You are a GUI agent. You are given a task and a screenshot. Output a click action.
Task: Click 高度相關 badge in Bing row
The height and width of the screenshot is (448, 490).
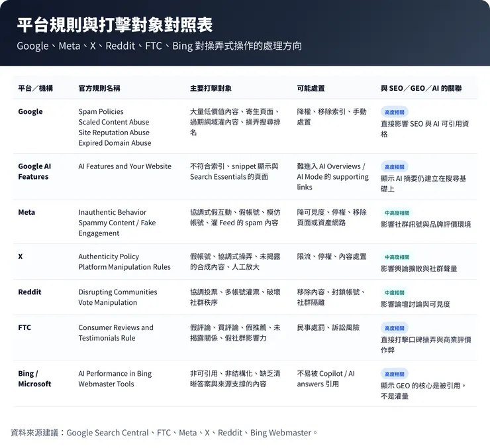point(395,374)
